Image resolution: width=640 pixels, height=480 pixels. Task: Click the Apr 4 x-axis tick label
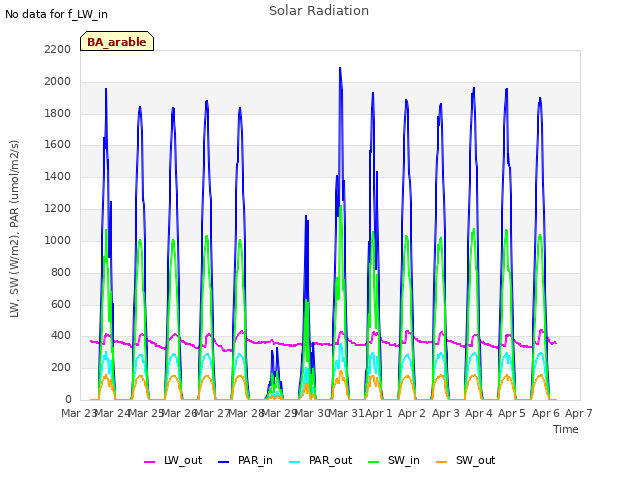click(478, 413)
